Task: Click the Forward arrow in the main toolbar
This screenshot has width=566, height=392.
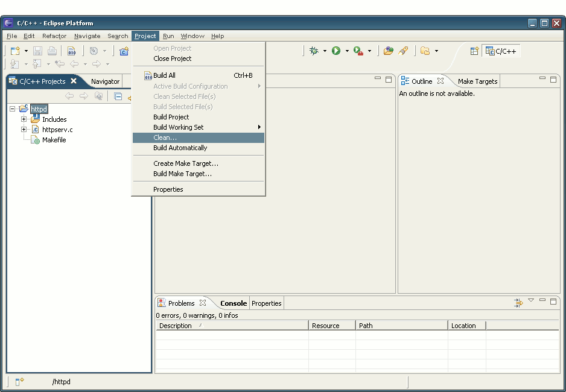Action: 97,64
